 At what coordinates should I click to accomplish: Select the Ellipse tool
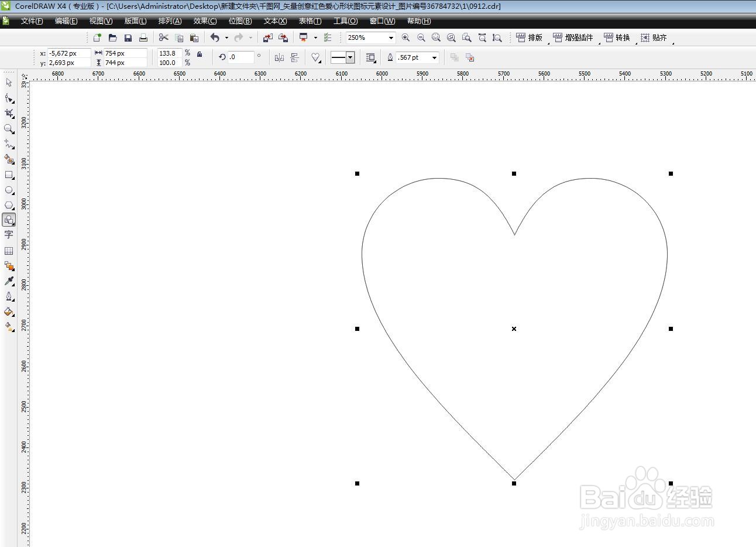[9, 190]
